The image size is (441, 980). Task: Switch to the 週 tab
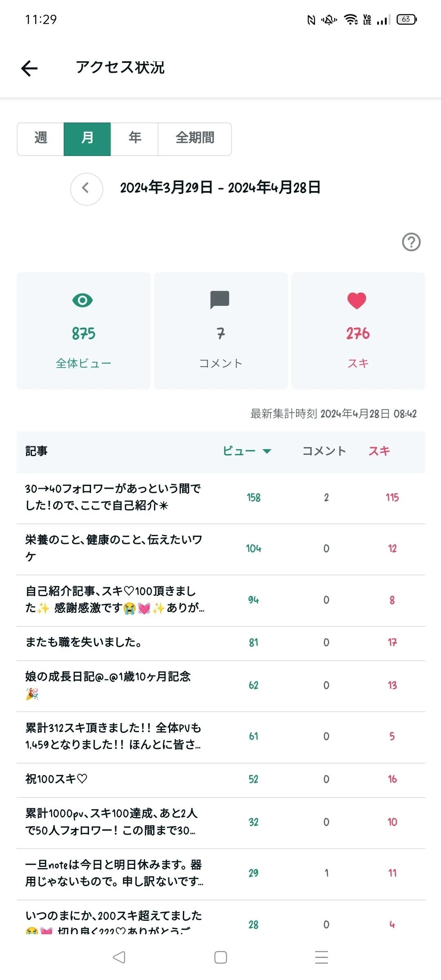40,139
